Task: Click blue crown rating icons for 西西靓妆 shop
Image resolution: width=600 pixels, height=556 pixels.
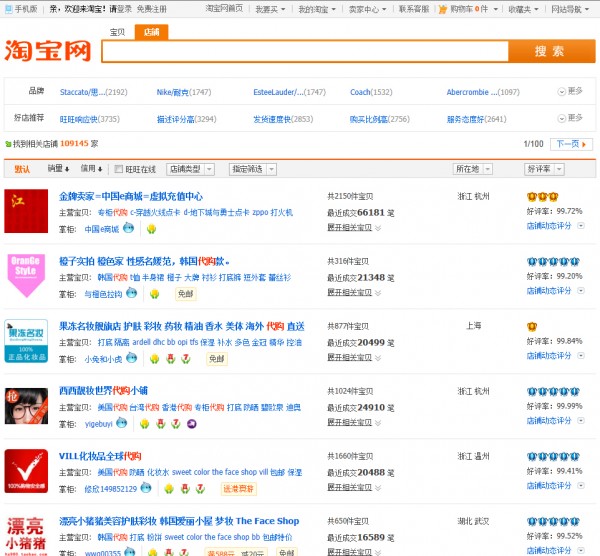Action: pos(553,391)
